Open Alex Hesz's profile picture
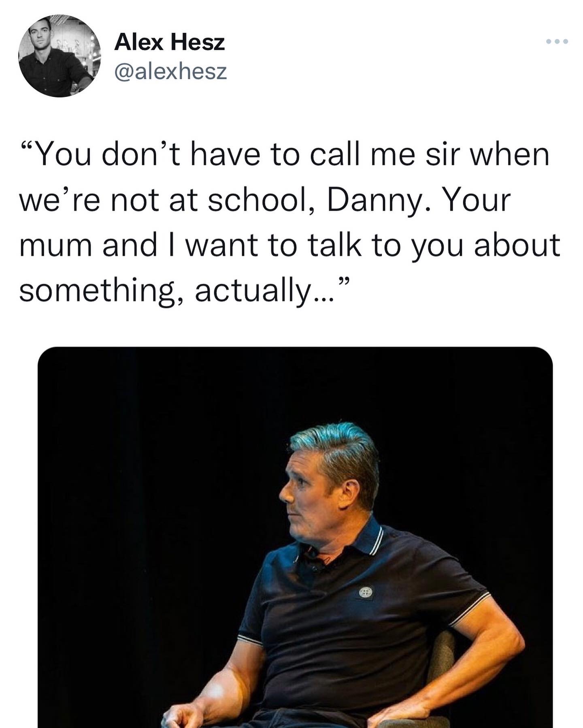The width and height of the screenshot is (583, 728). [x=59, y=56]
